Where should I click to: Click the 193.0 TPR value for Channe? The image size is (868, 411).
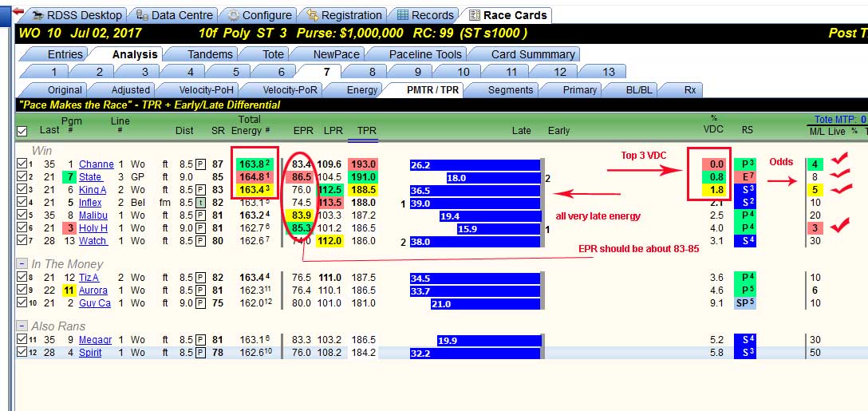363,164
